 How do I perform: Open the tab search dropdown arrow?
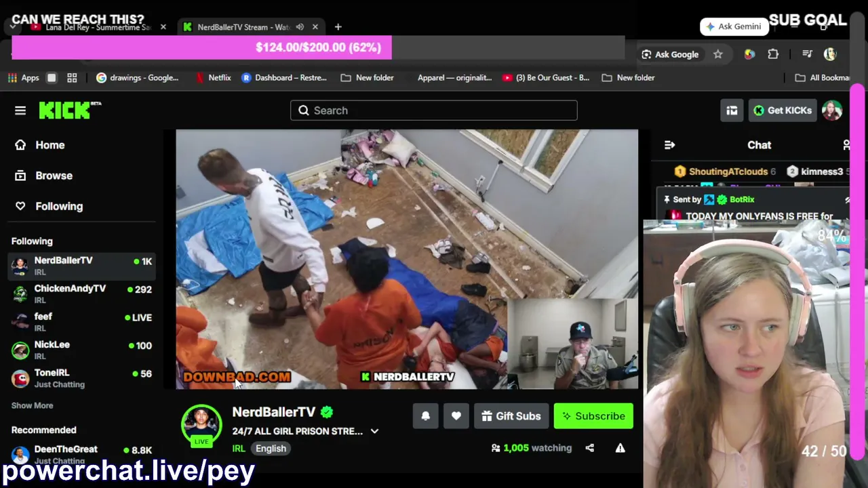(x=13, y=27)
